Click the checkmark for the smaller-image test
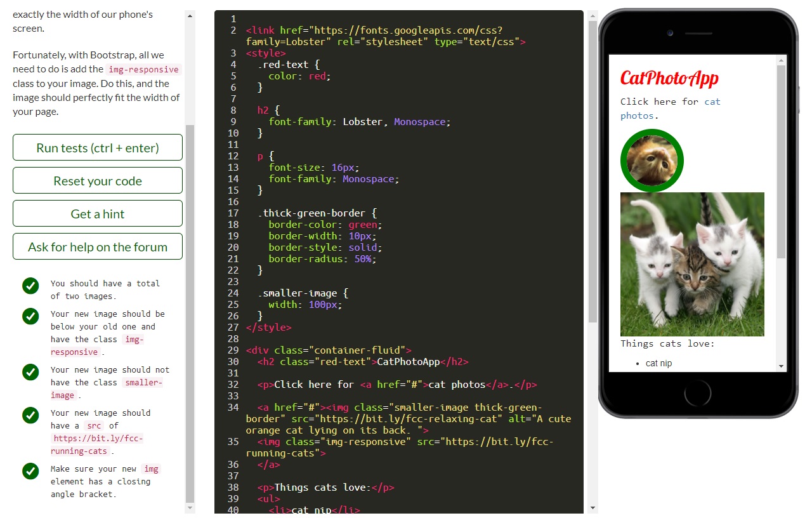The width and height of the screenshot is (812, 518). [30, 372]
